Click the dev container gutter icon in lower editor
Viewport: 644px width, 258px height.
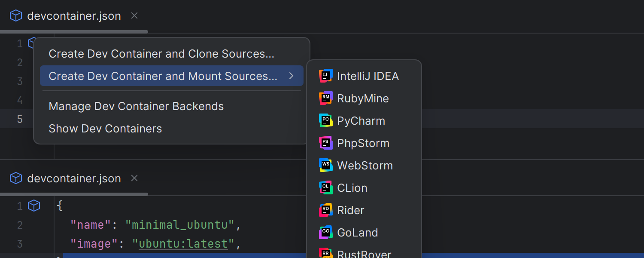(x=34, y=206)
